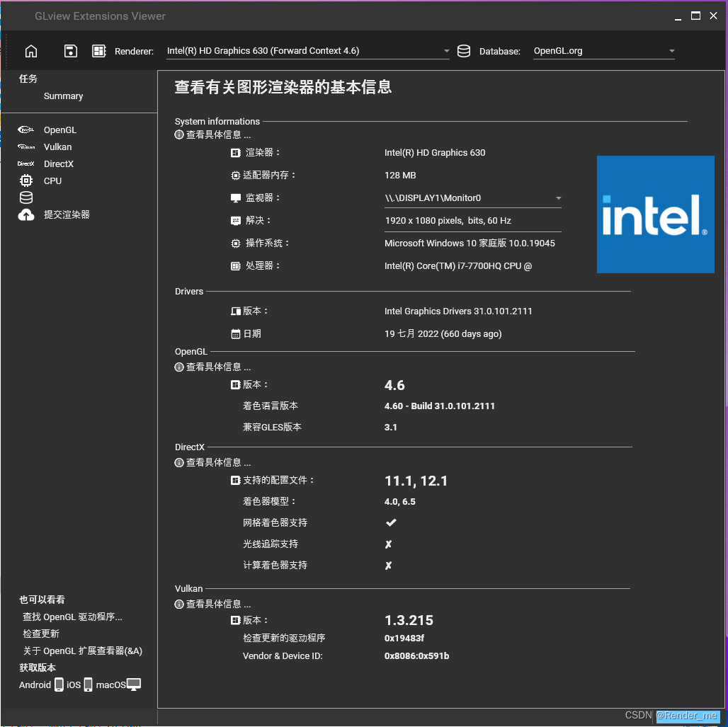Click the info icon under OpenGL heading
728x727 pixels.
[178, 367]
